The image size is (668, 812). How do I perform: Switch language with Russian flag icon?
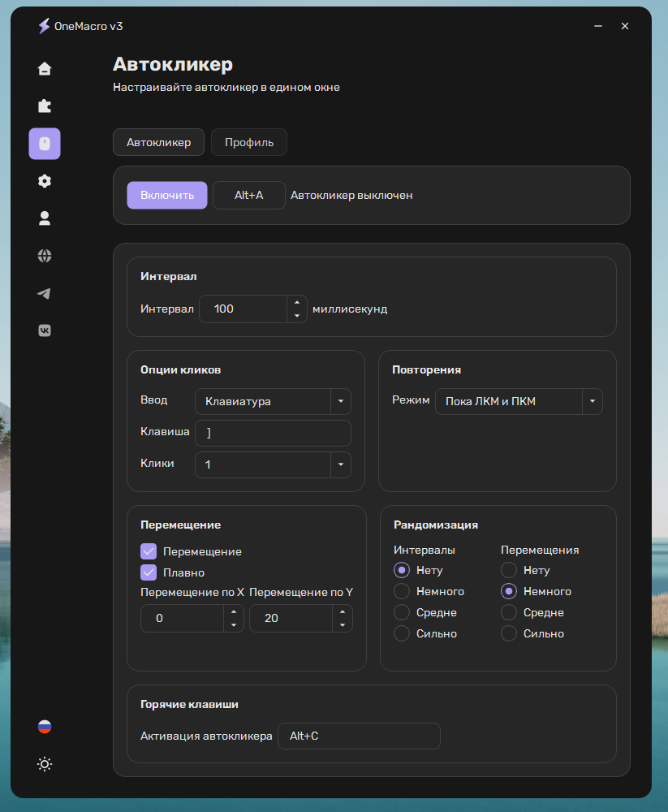(x=45, y=727)
